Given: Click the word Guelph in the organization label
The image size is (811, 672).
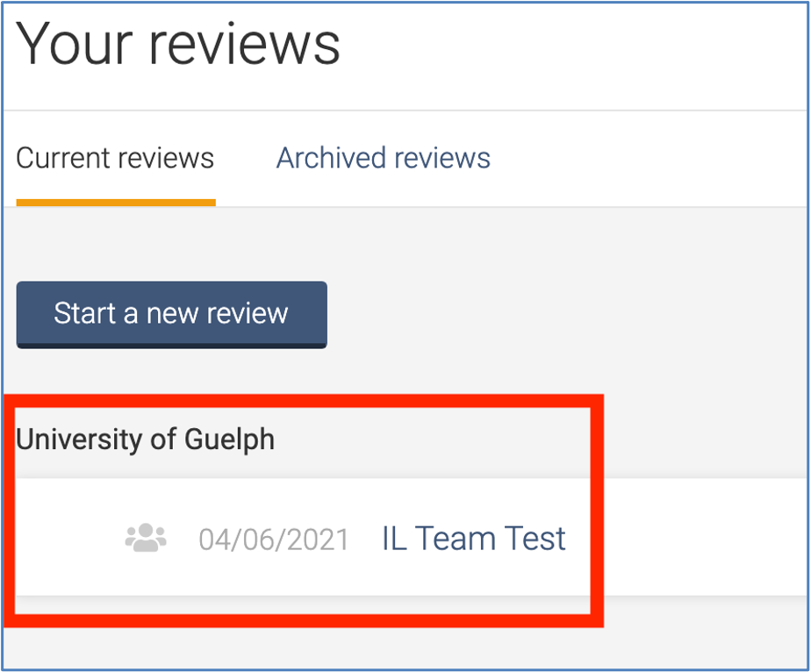Looking at the screenshot, I should [x=229, y=439].
